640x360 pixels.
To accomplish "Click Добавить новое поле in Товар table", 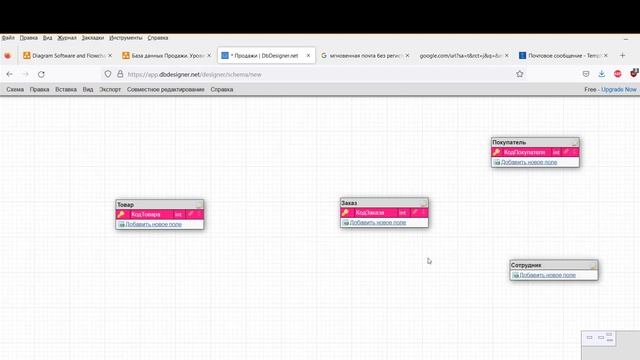I will click(153, 224).
